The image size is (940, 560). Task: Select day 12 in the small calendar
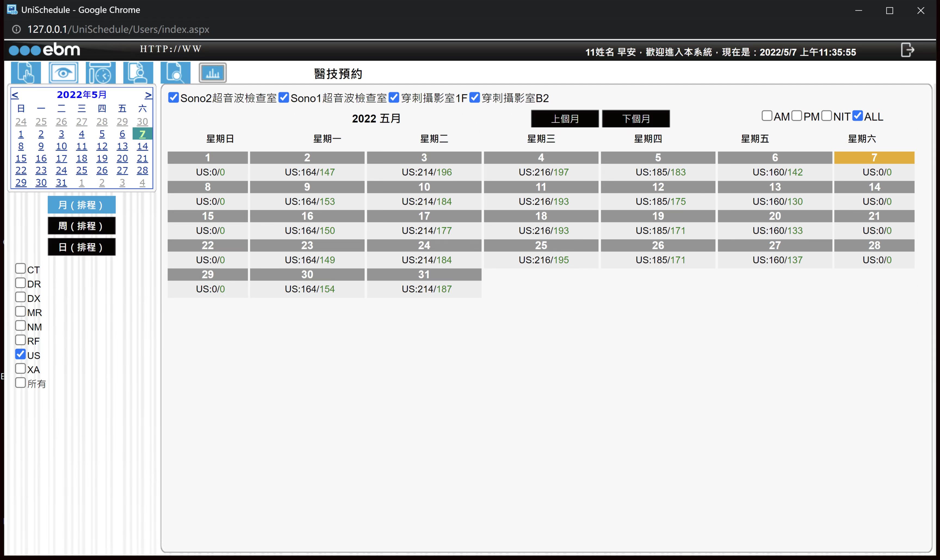coord(102,146)
